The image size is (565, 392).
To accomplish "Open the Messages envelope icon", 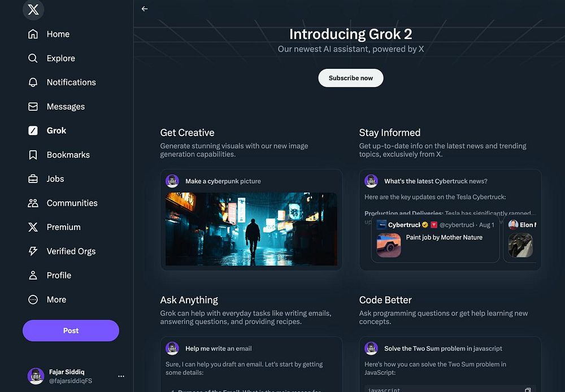I will coord(33,106).
